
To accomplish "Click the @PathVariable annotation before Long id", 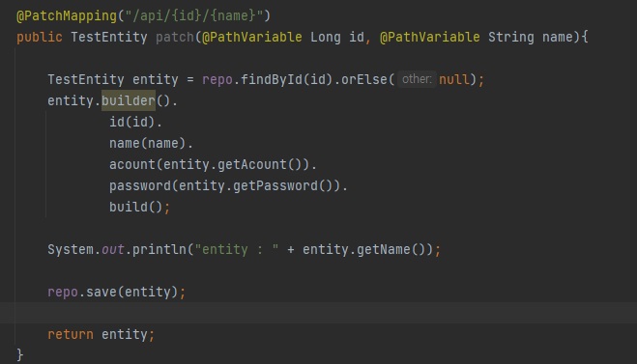I will (x=252, y=38).
